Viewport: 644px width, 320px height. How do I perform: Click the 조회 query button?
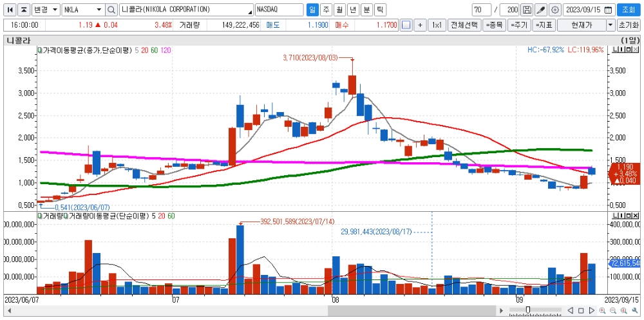[x=629, y=10]
